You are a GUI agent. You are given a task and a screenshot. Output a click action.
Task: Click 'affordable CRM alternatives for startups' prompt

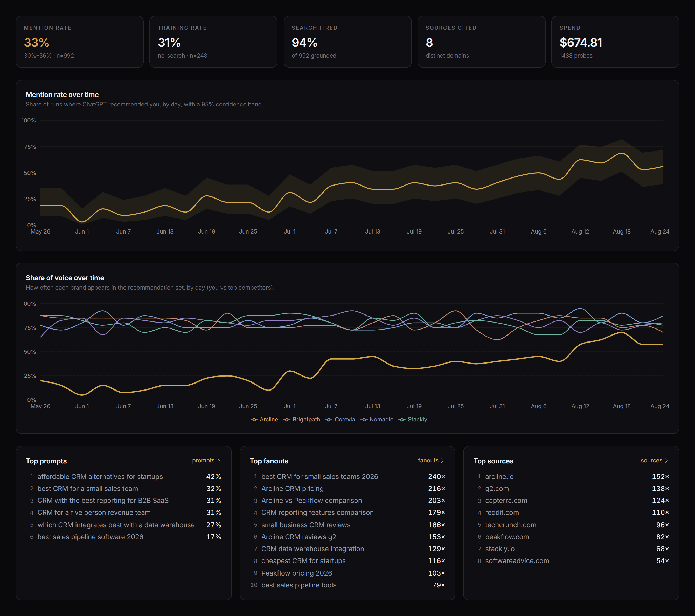pos(100,477)
